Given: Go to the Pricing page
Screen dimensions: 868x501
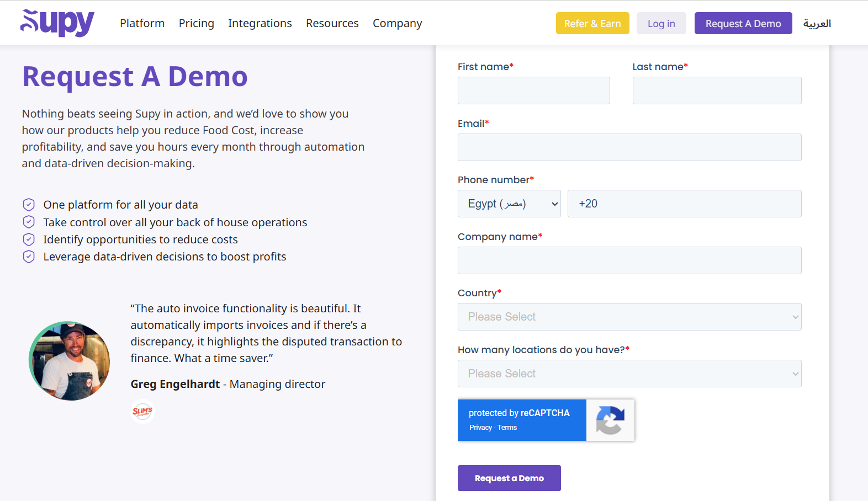Looking at the screenshot, I should pyautogui.click(x=196, y=23).
